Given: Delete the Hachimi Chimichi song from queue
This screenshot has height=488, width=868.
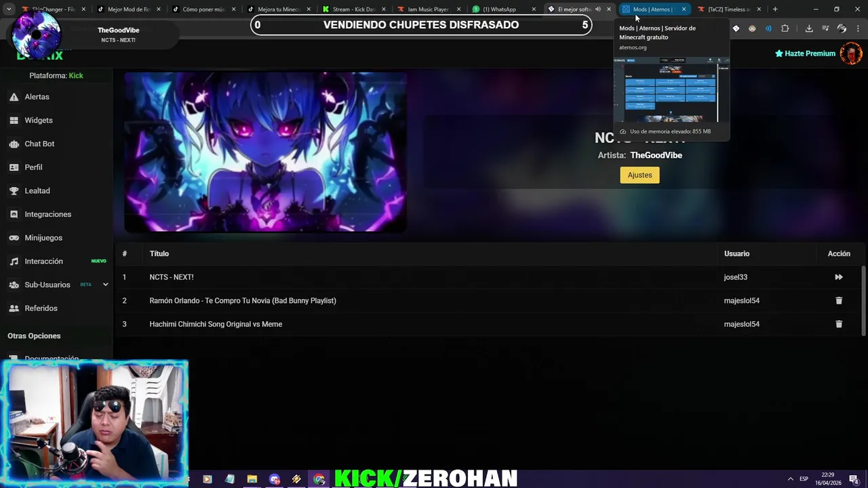Looking at the screenshot, I should pyautogui.click(x=839, y=324).
